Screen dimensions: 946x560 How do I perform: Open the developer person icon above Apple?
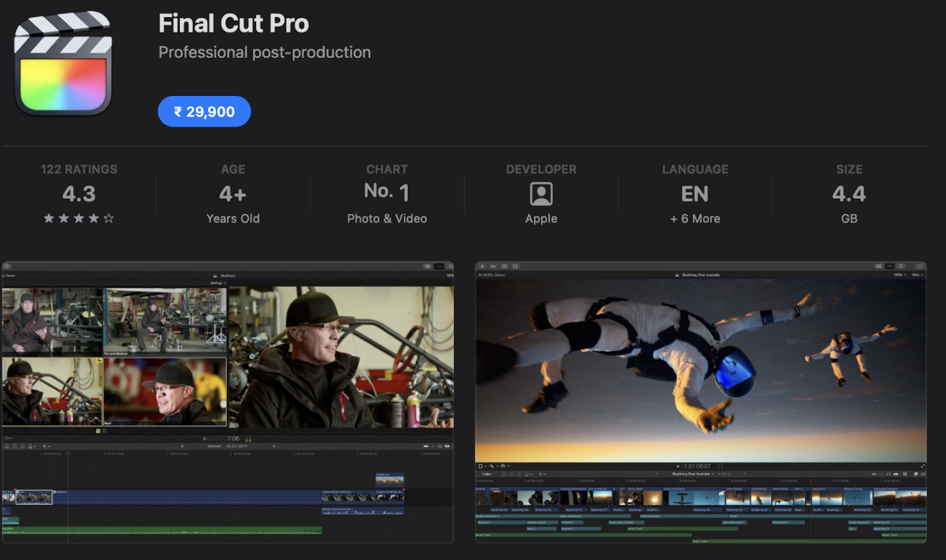pos(541,194)
